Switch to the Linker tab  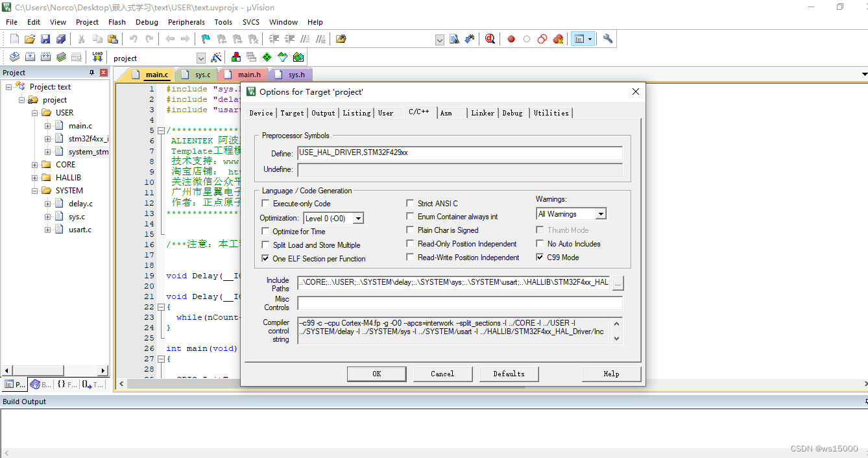(x=483, y=113)
